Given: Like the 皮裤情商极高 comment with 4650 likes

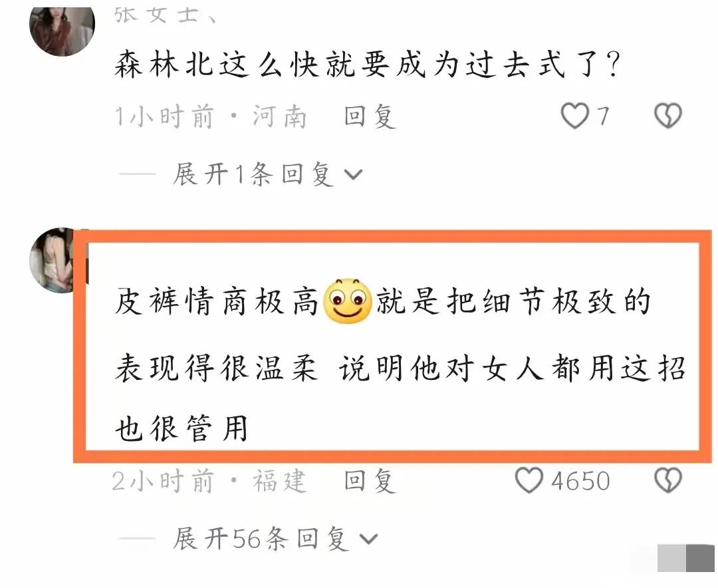Looking at the screenshot, I should (x=529, y=480).
